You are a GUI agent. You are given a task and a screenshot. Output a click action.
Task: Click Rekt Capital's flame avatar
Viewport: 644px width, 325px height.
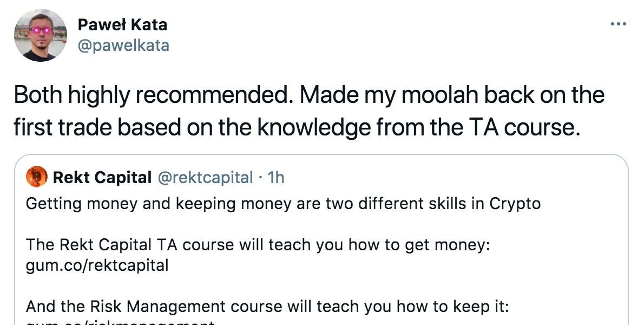[x=37, y=177]
